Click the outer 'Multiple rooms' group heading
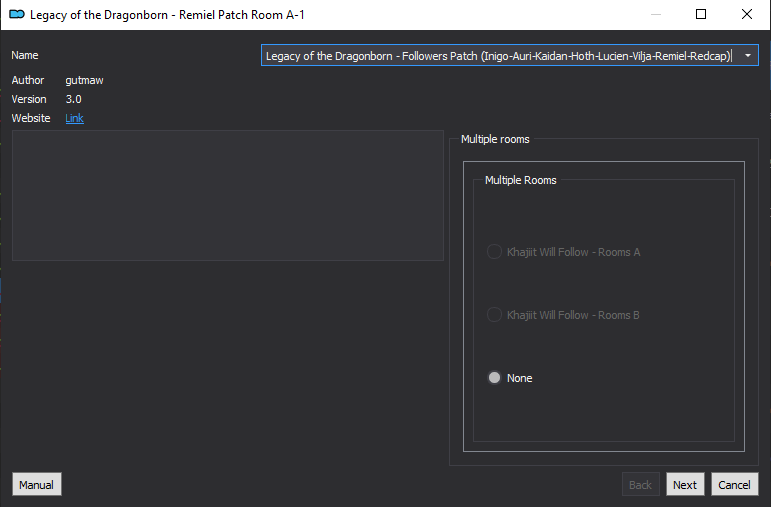771x507 pixels. [495, 139]
